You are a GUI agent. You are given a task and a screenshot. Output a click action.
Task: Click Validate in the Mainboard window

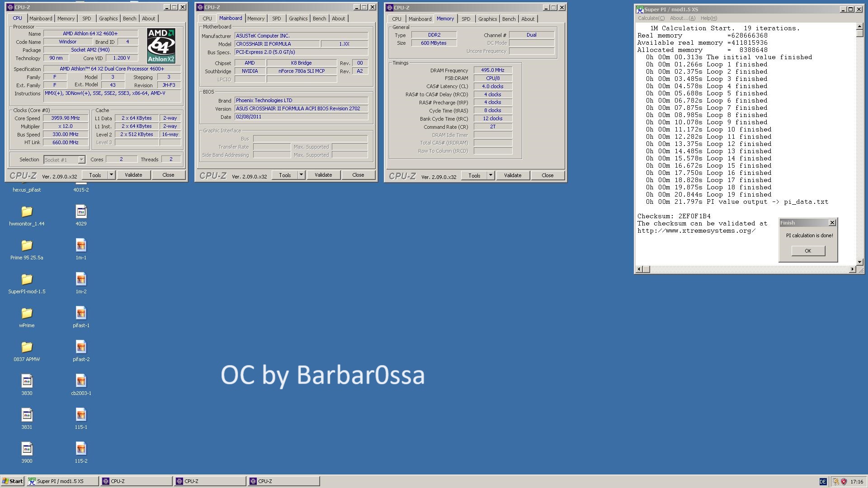coord(323,175)
